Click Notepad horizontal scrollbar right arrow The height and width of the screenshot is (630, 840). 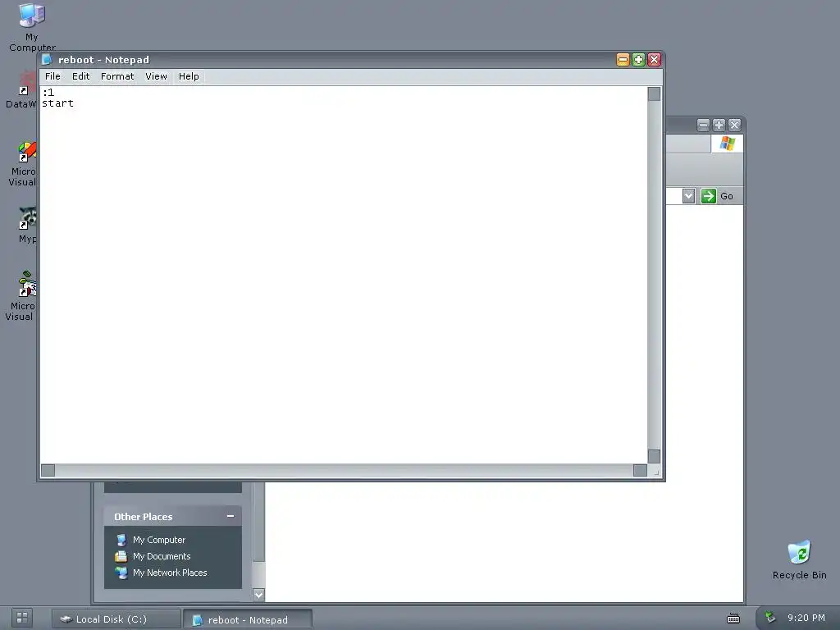tap(640, 470)
